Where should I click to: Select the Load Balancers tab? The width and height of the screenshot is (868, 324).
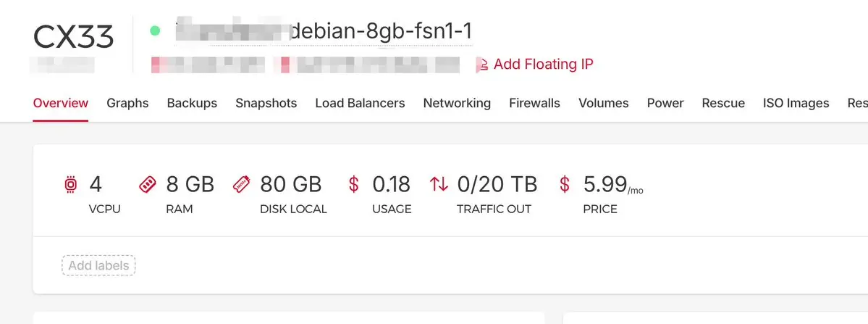point(360,103)
